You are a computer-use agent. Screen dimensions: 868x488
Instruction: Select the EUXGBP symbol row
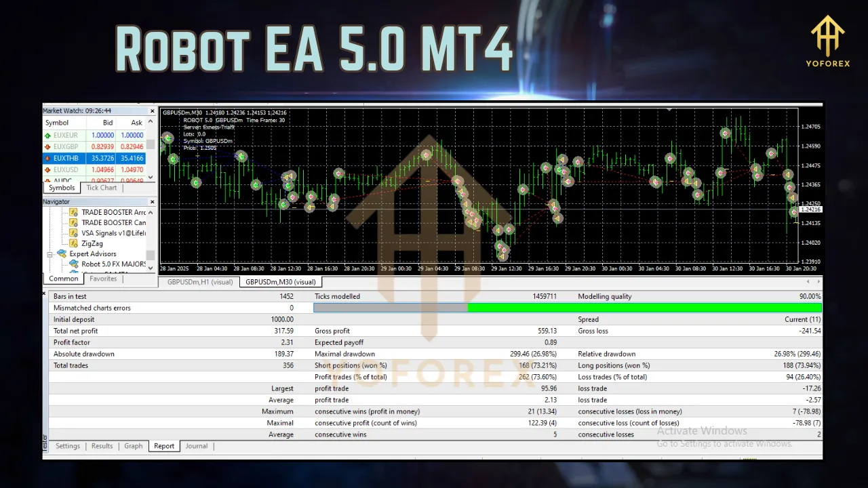pyautogui.click(x=94, y=146)
